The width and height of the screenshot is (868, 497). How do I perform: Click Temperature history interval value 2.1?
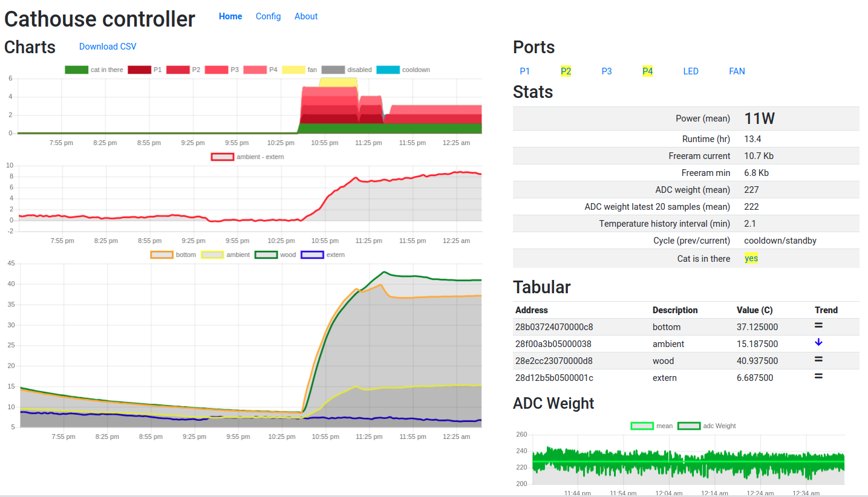(x=750, y=224)
